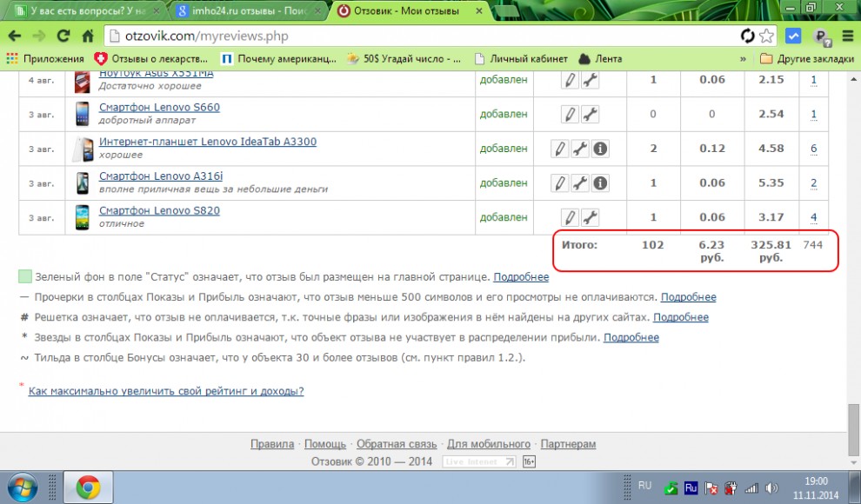Click the page vertical scrollbar thumb
861x504 pixels.
coord(853,429)
